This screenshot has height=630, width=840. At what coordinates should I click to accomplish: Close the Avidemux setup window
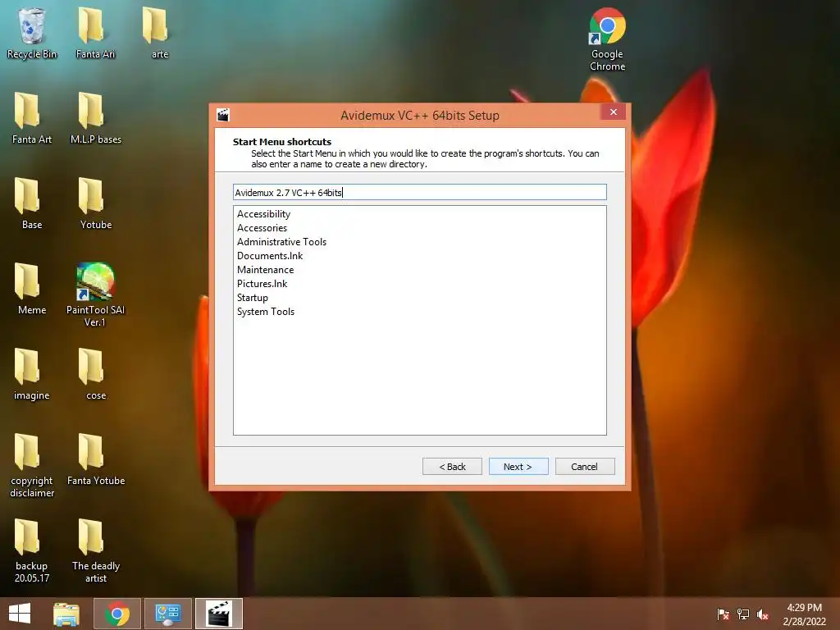(614, 112)
